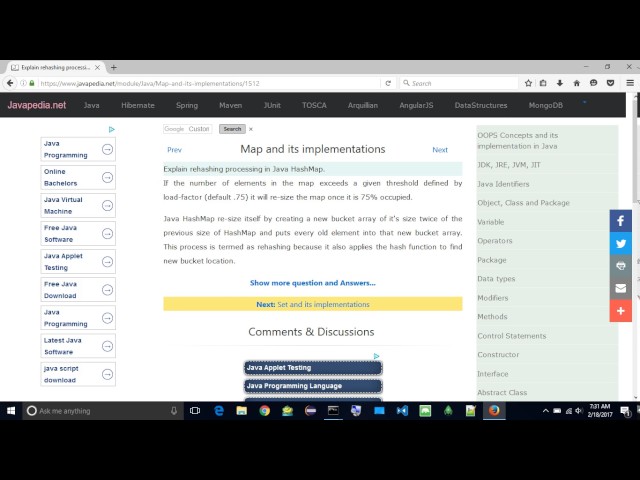Click the Next question link
640x480 pixels.
(440, 150)
